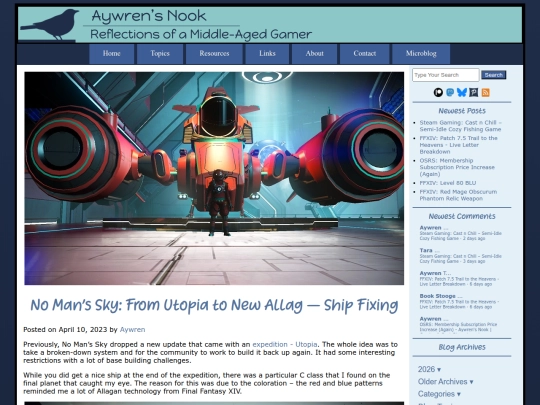Open the Topics menu
540x405 pixels.
(x=160, y=54)
